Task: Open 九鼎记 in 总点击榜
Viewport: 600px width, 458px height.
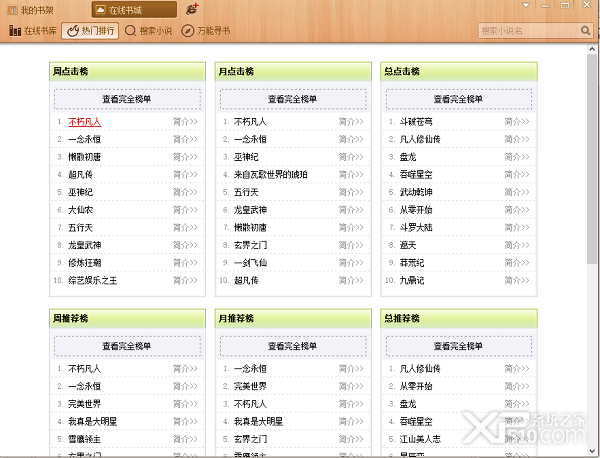Action: tap(412, 281)
